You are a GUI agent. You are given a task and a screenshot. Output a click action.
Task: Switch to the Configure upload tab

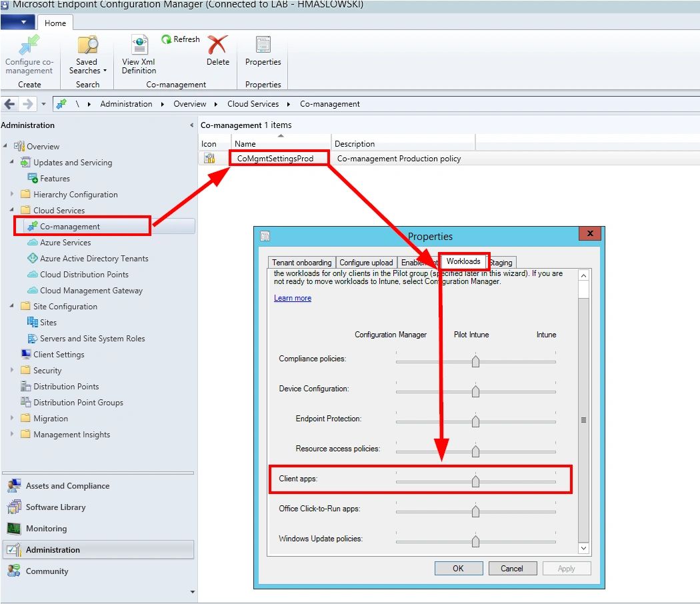tap(366, 263)
